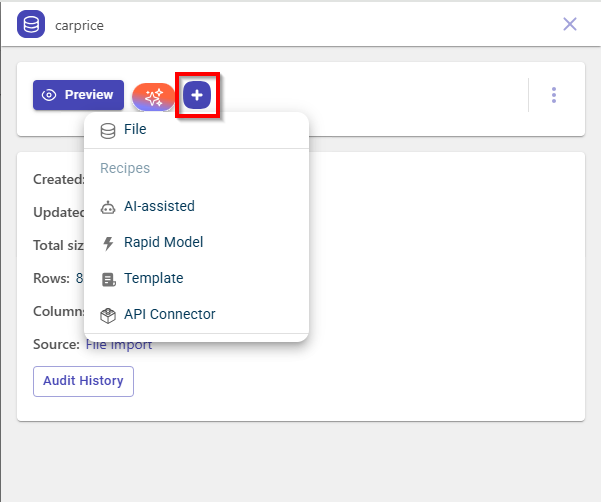Select File from the dropdown menu

135,130
